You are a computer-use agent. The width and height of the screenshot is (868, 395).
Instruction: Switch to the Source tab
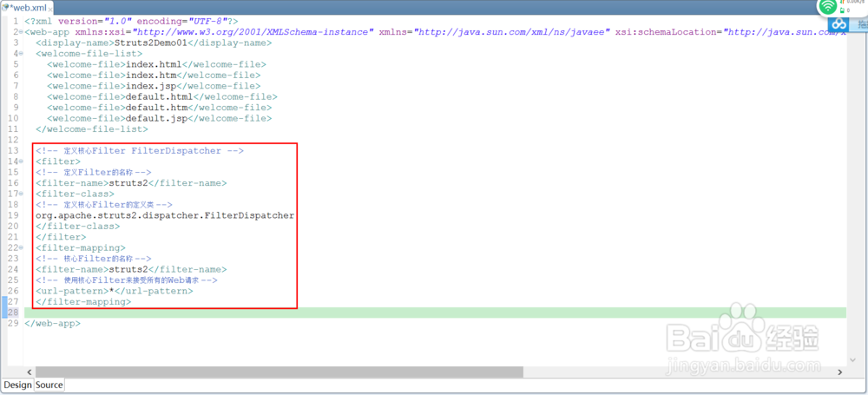tap(49, 385)
